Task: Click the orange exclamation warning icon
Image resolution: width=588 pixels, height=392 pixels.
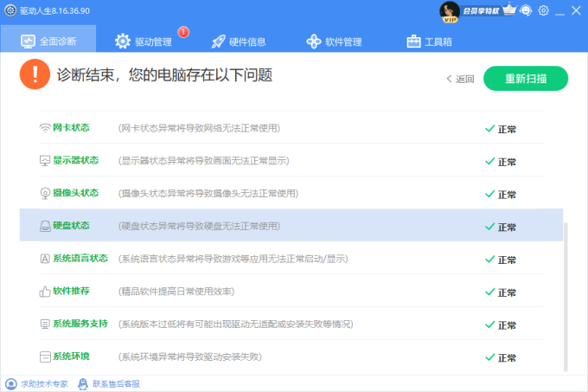Action: tap(35, 74)
